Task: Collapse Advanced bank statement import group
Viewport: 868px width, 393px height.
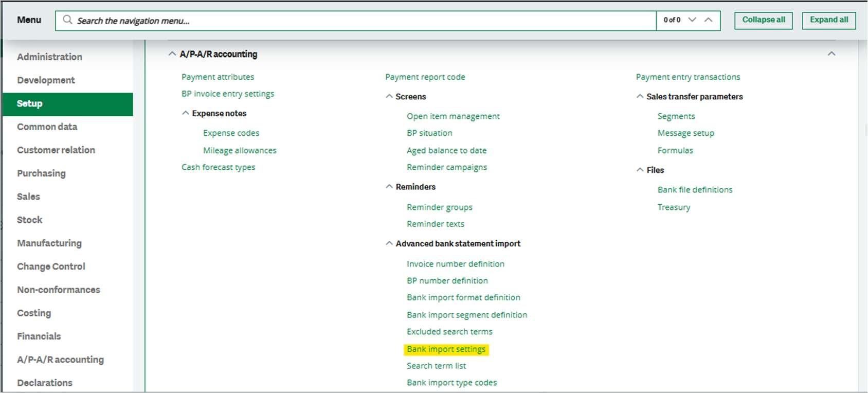Action: [389, 244]
